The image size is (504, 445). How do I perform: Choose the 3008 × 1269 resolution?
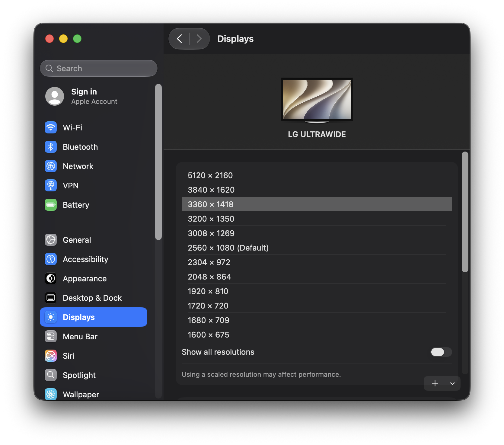point(317,233)
